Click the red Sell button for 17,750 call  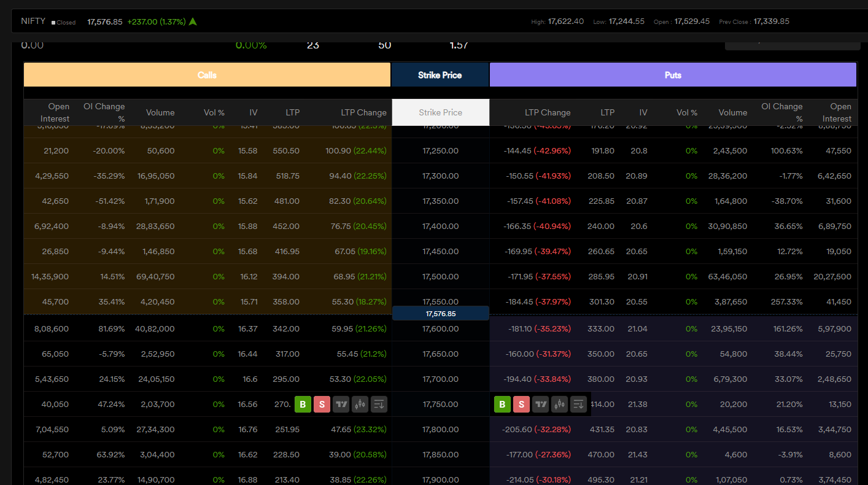[322, 404]
